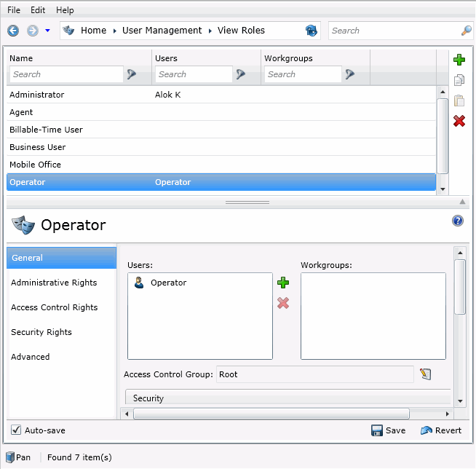
Task: Click the back navigation arrow
Action: [13, 31]
